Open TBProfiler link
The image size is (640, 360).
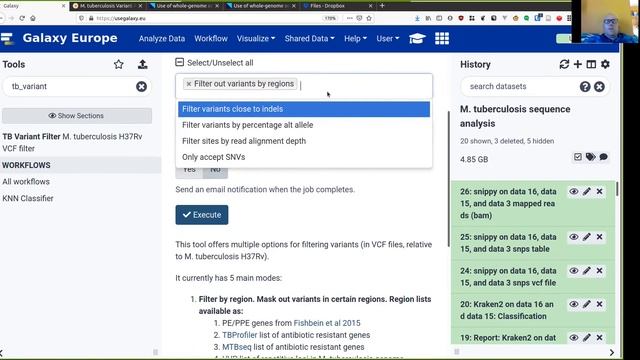[x=240, y=335]
